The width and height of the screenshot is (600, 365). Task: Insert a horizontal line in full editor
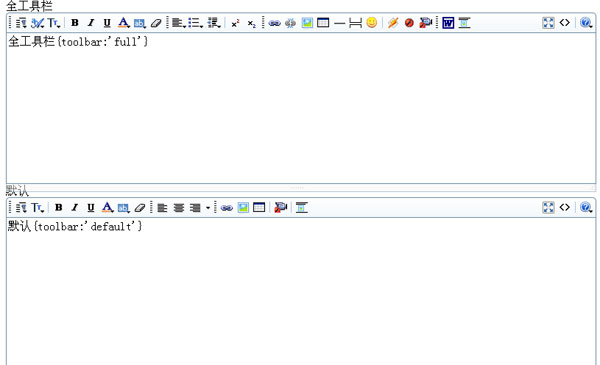(x=339, y=23)
